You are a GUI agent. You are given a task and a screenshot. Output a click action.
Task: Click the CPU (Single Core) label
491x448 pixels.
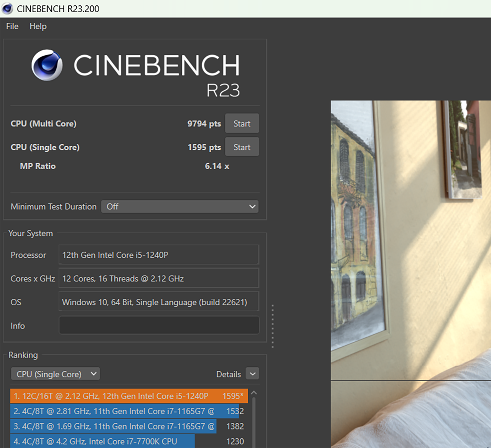click(45, 147)
